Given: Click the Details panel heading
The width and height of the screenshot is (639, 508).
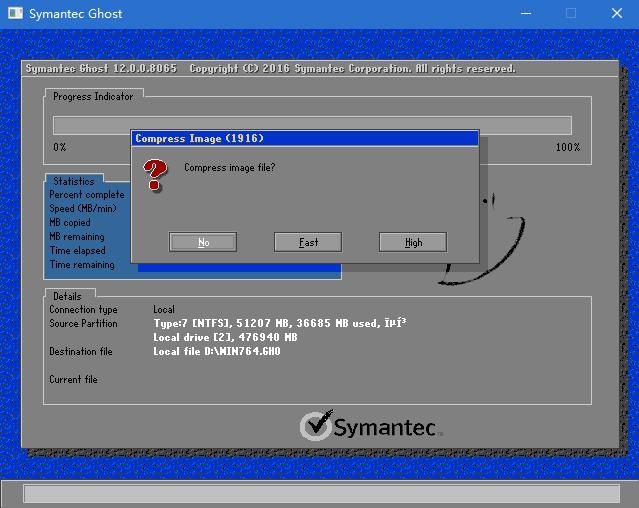Looking at the screenshot, I should click(x=68, y=296).
